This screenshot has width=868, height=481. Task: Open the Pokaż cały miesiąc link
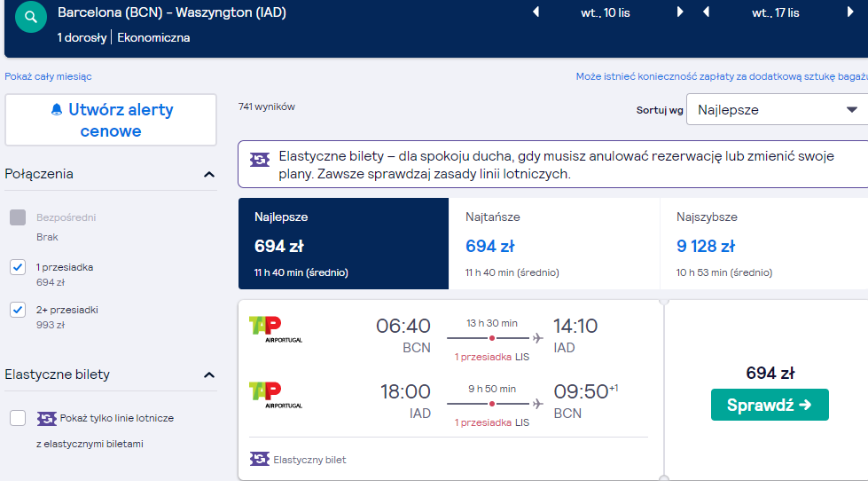coord(48,76)
